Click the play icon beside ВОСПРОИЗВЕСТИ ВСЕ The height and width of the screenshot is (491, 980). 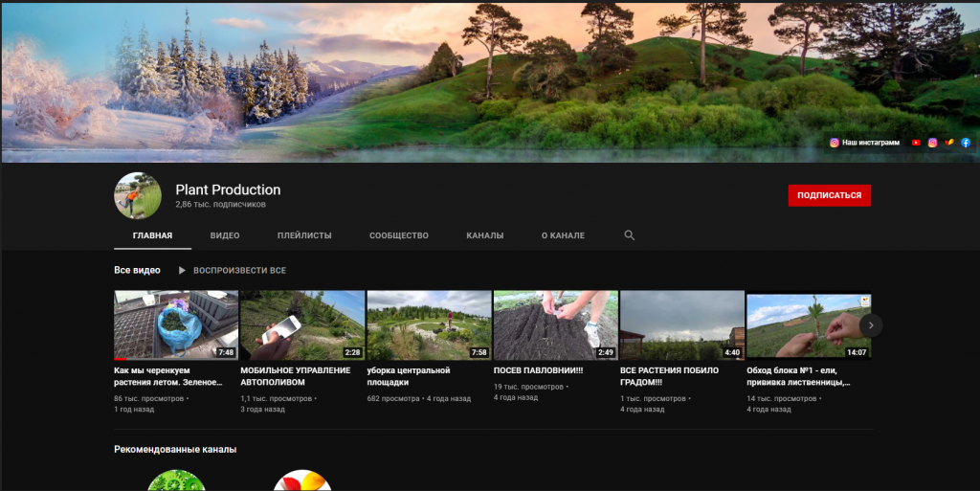182,271
